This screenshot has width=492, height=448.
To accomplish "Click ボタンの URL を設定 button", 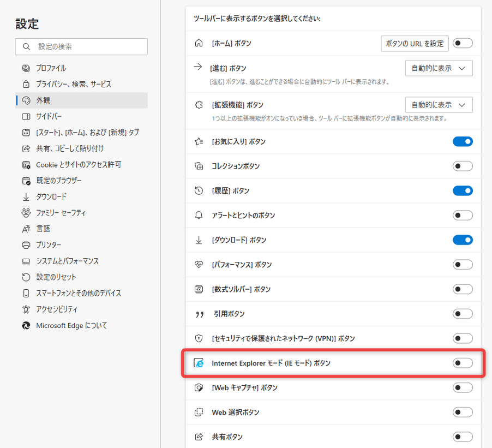I will pyautogui.click(x=415, y=43).
